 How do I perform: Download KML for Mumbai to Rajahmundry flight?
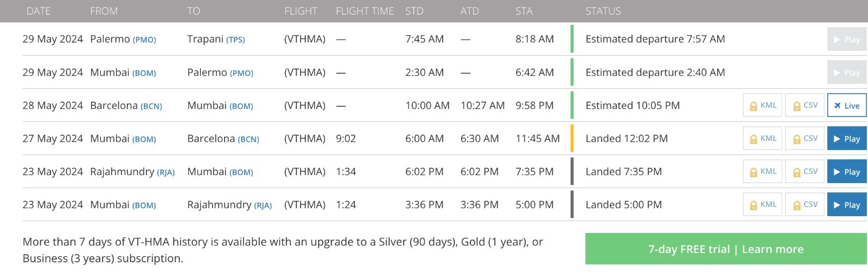[763, 205]
